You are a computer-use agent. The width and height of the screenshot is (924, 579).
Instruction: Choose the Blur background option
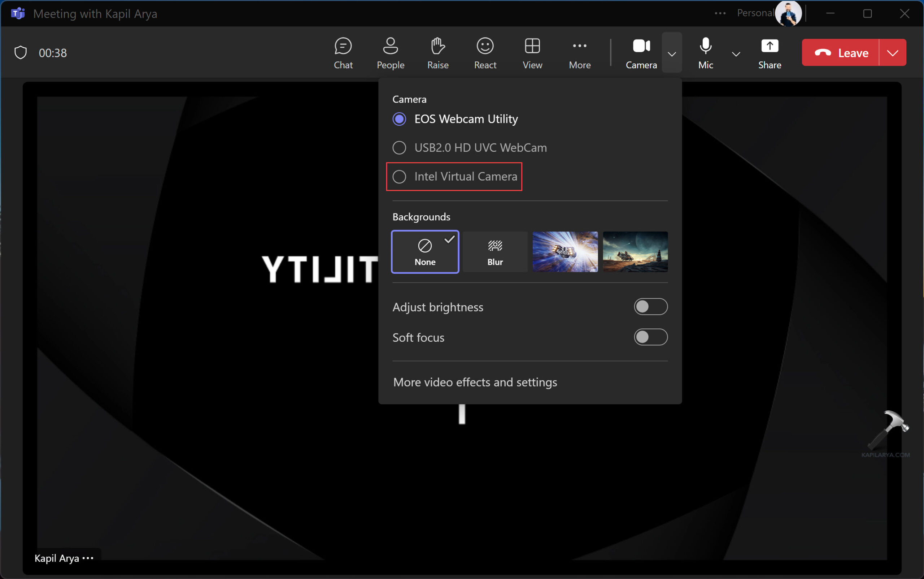(x=495, y=252)
